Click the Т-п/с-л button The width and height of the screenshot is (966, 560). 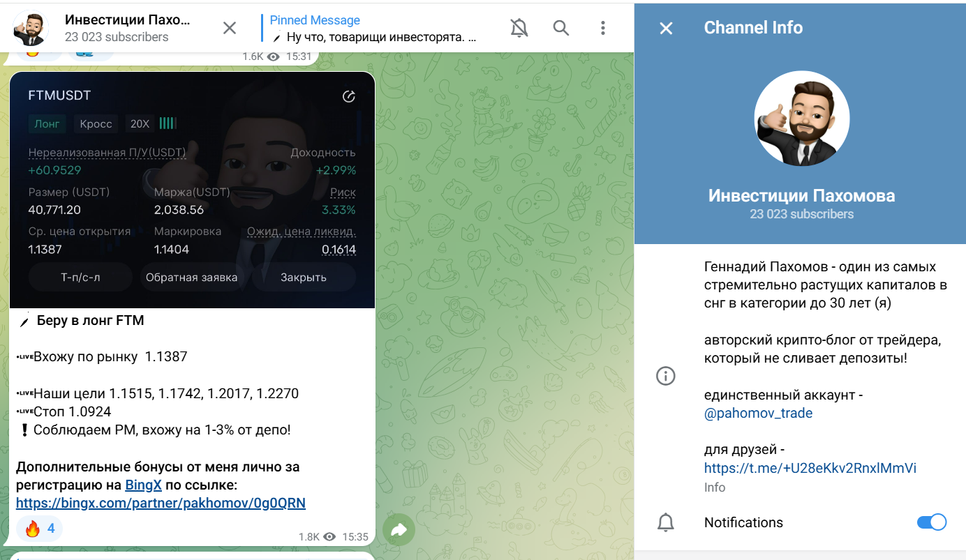pos(80,277)
